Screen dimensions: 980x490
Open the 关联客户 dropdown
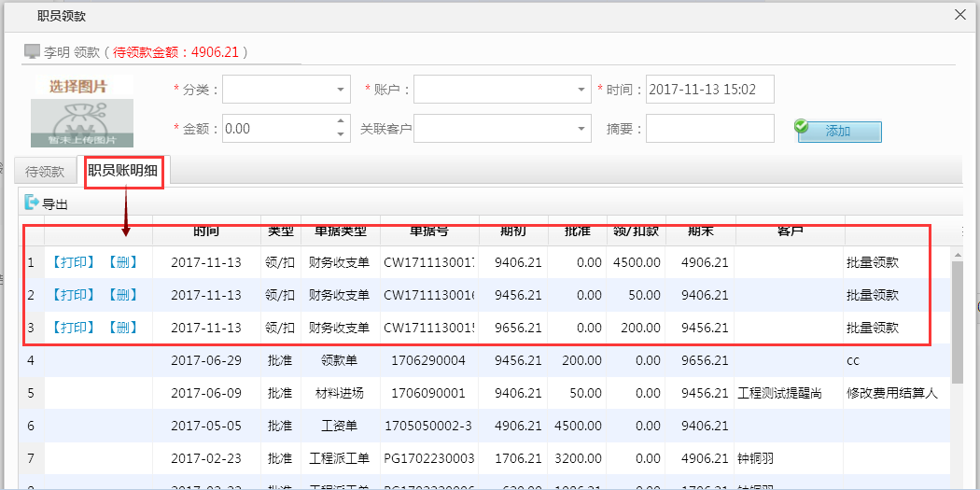tap(581, 129)
